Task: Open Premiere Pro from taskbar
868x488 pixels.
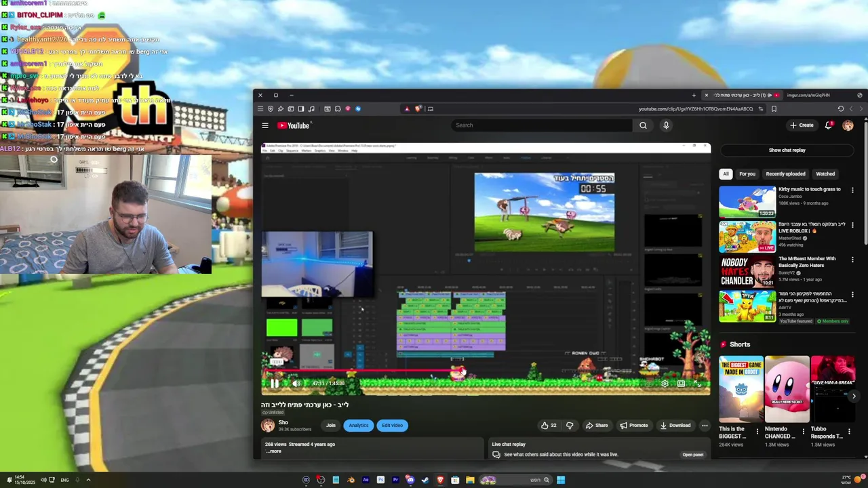Action: (x=395, y=480)
